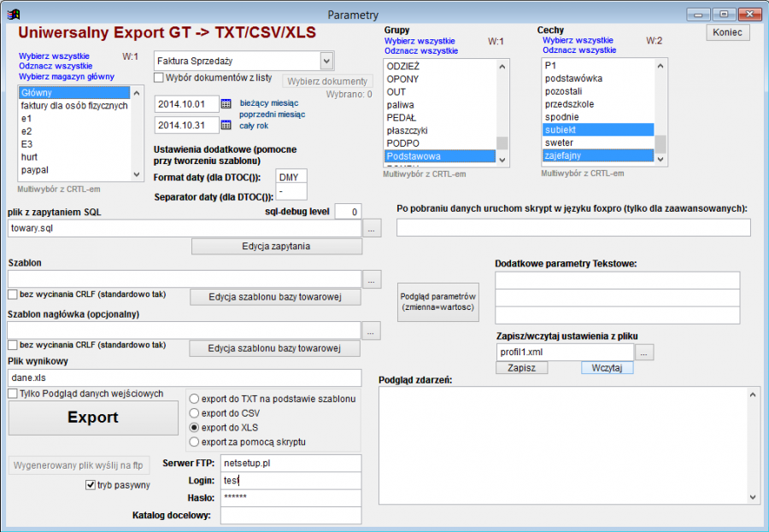Set date range via 'cały rok' link
Image resolution: width=769 pixels, height=532 pixels.
(254, 126)
